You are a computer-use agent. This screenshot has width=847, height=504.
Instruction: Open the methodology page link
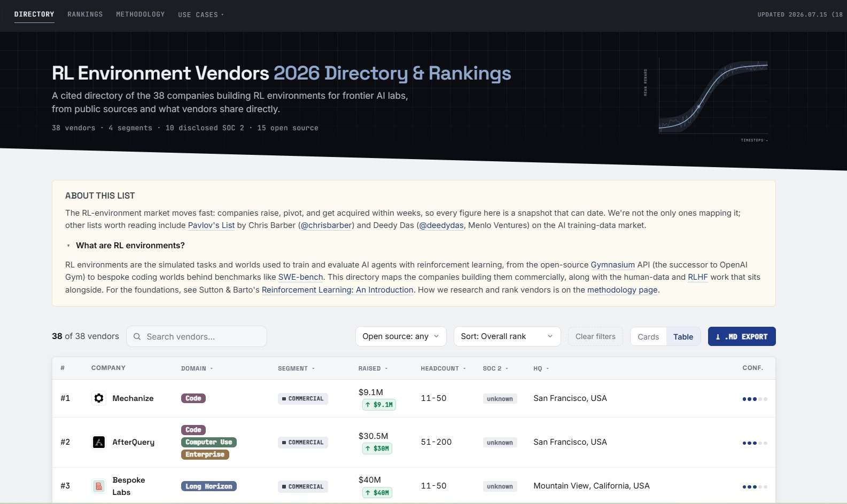[623, 290]
